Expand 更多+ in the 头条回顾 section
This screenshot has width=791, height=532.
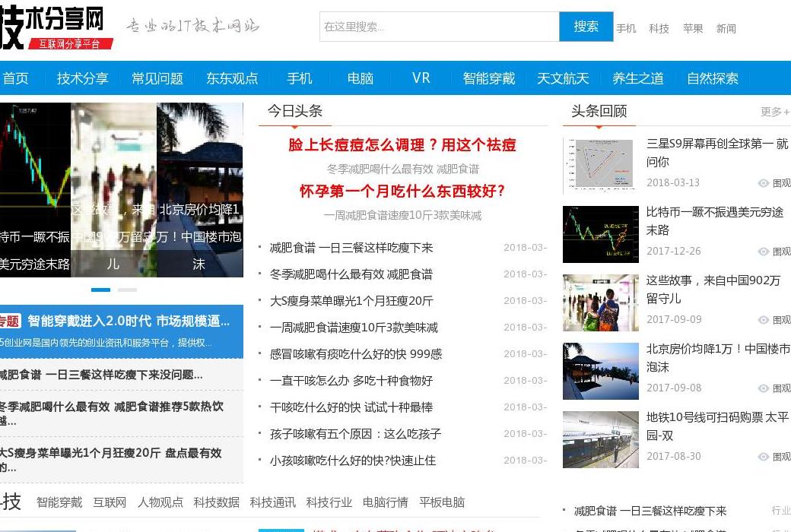774,112
